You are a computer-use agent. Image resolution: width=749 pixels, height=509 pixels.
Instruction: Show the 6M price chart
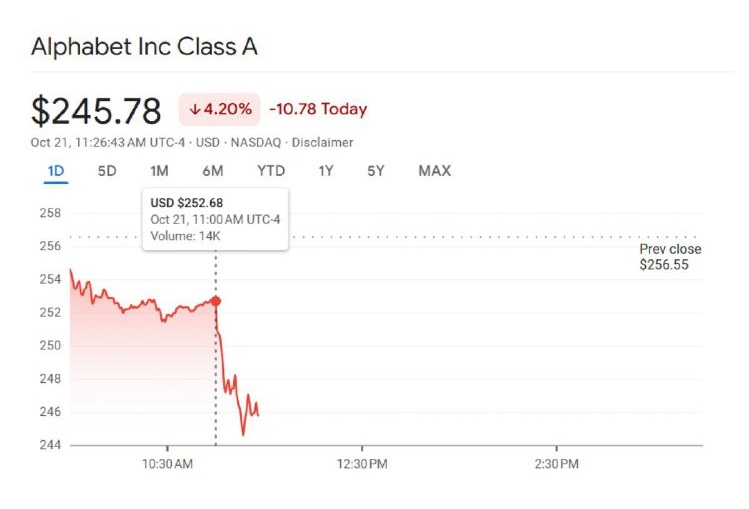click(x=212, y=171)
